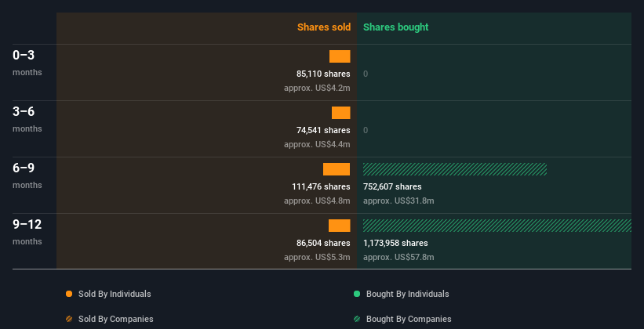Click the approx. US$5.3m value
Image resolution: width=644 pixels, height=329 pixels.
tap(317, 257)
